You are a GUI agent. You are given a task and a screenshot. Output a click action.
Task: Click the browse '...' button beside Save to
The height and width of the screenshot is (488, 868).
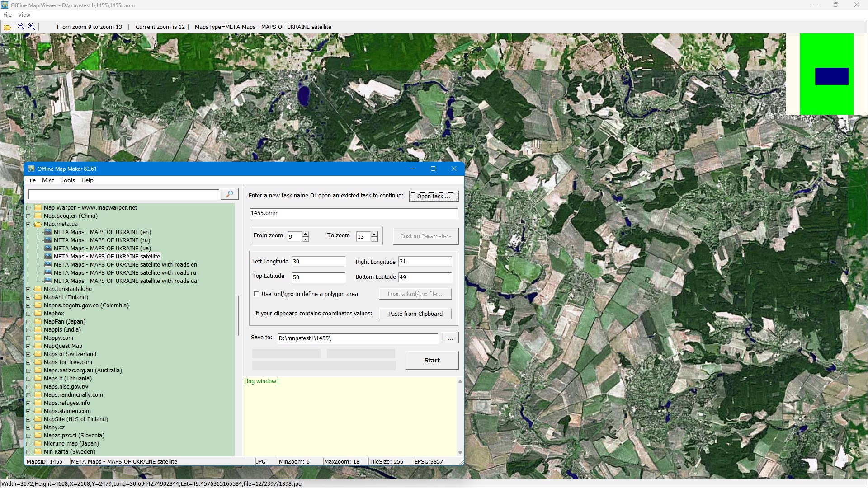pos(450,338)
